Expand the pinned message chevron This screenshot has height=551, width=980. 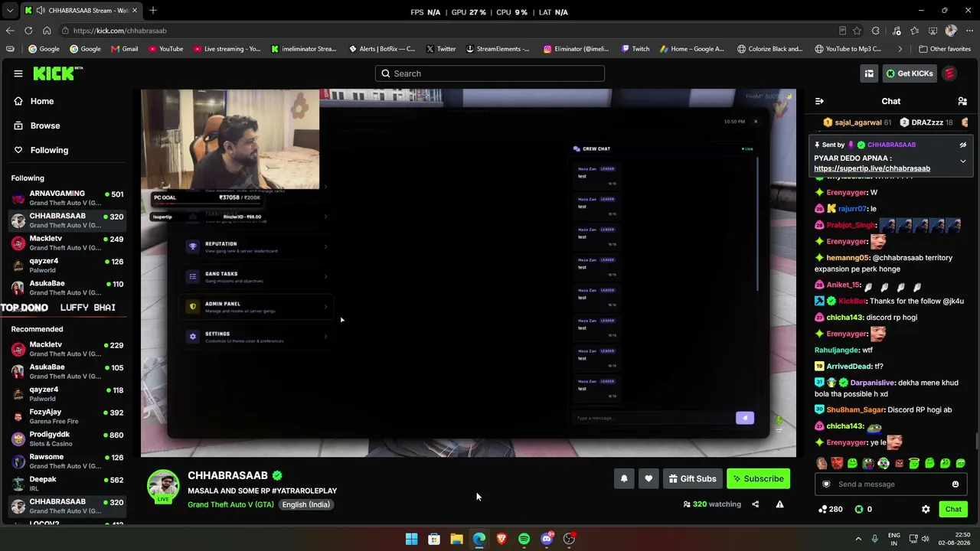click(963, 161)
